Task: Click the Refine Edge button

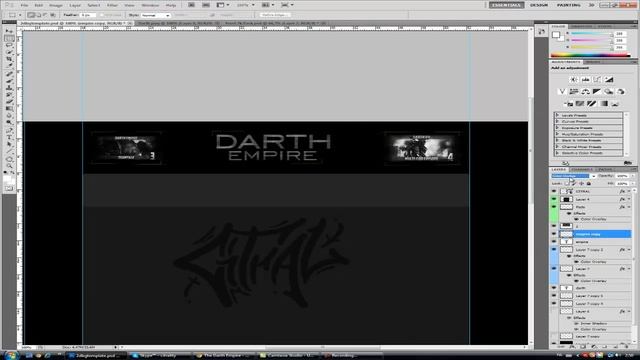Action: click(x=275, y=15)
